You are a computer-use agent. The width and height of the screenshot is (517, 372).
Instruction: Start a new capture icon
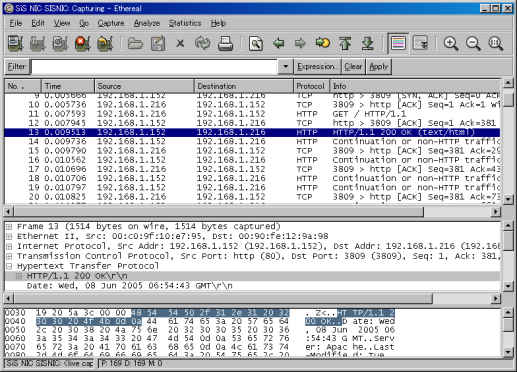60,43
